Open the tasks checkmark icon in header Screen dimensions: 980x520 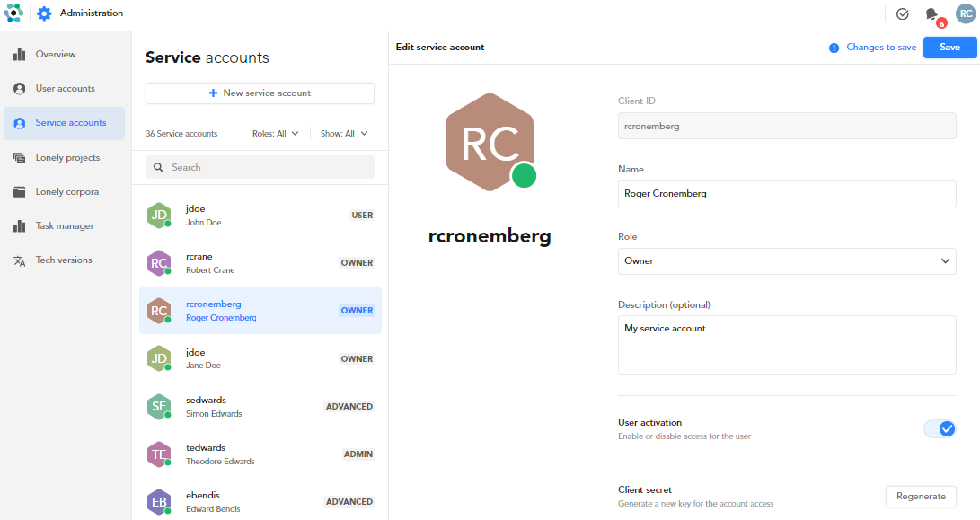point(903,14)
